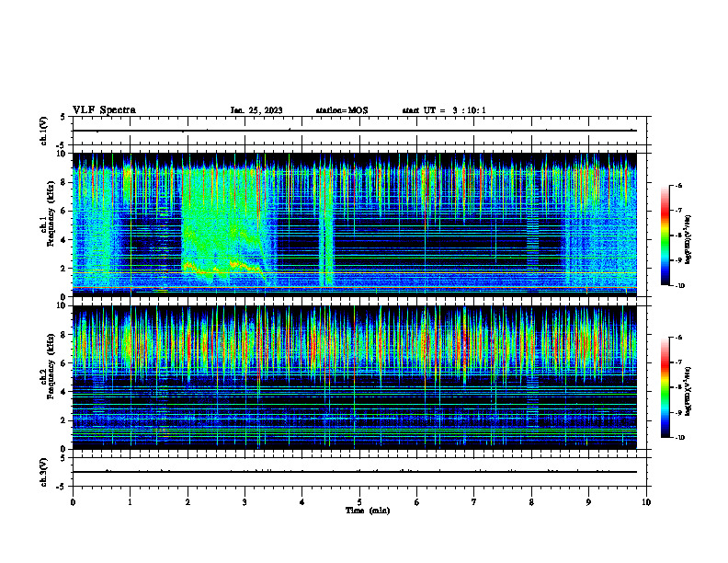Image resolution: width=728 pixels, height=563 pixels.
Task: Click the bright green emission burst in ch.1 spectrogram
Action: coord(222,227)
